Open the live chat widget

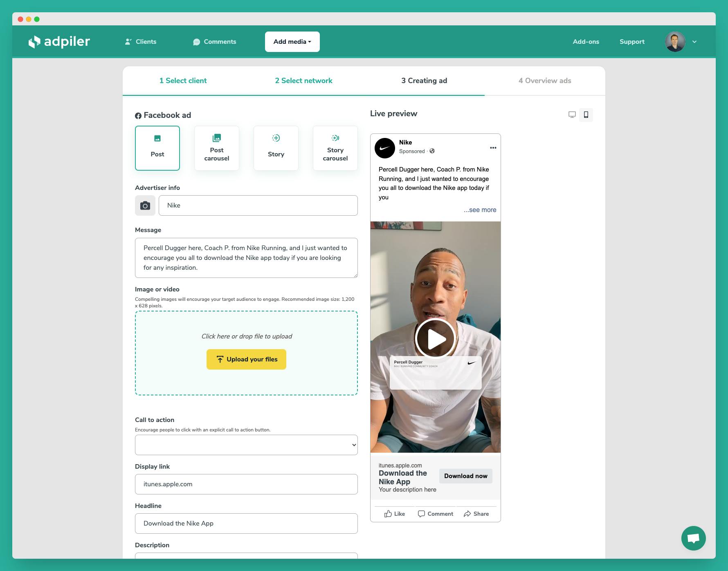694,538
